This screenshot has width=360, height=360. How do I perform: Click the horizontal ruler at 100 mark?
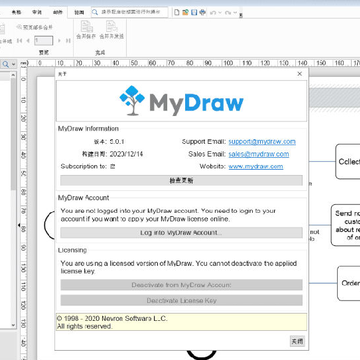tap(228, 63)
